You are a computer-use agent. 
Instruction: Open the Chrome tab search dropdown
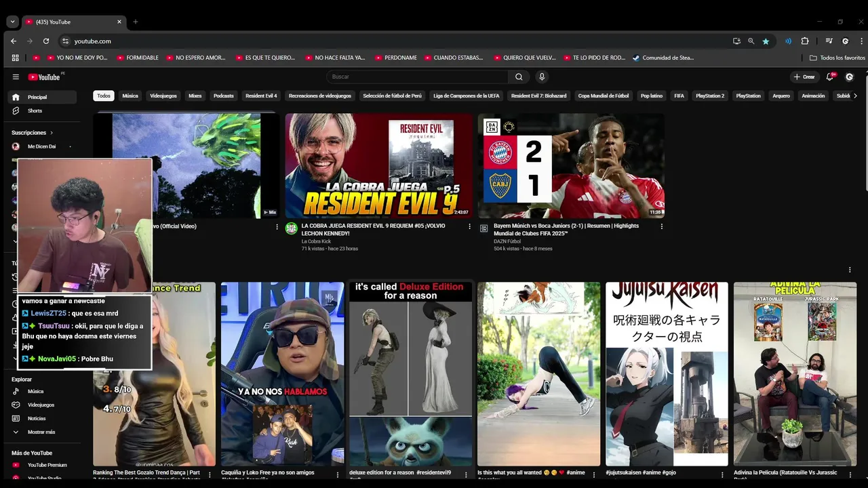click(x=12, y=22)
